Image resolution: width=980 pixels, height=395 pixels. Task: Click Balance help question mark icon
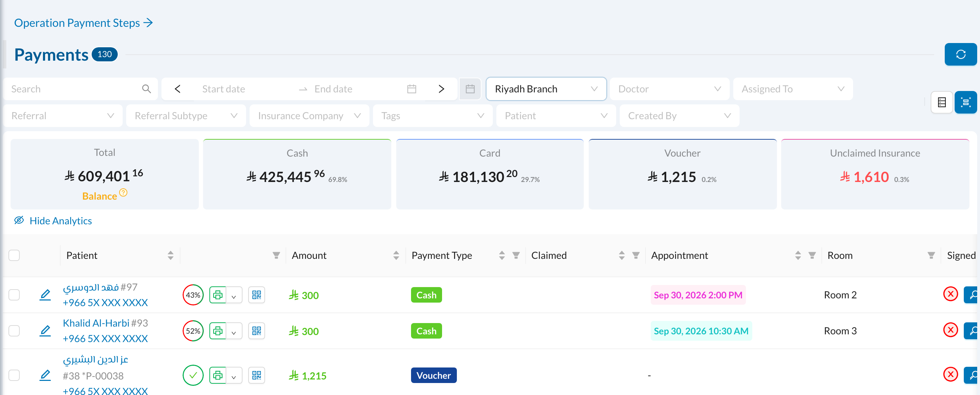[x=123, y=193]
